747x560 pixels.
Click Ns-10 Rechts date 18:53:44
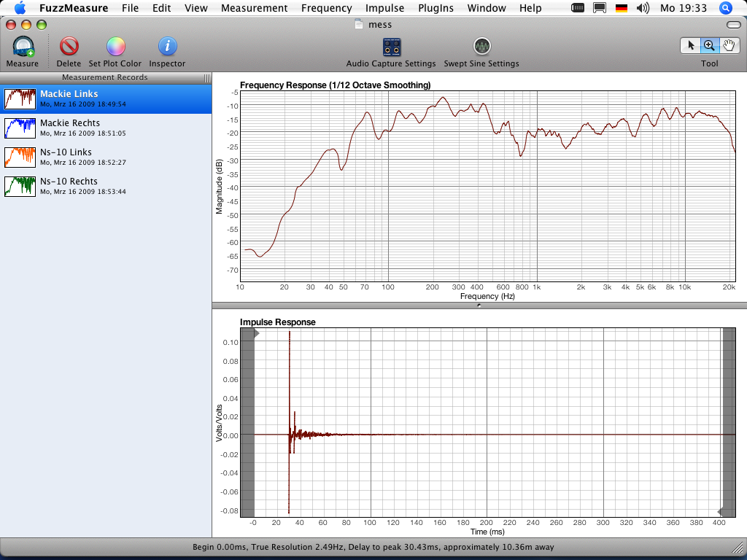(x=83, y=192)
